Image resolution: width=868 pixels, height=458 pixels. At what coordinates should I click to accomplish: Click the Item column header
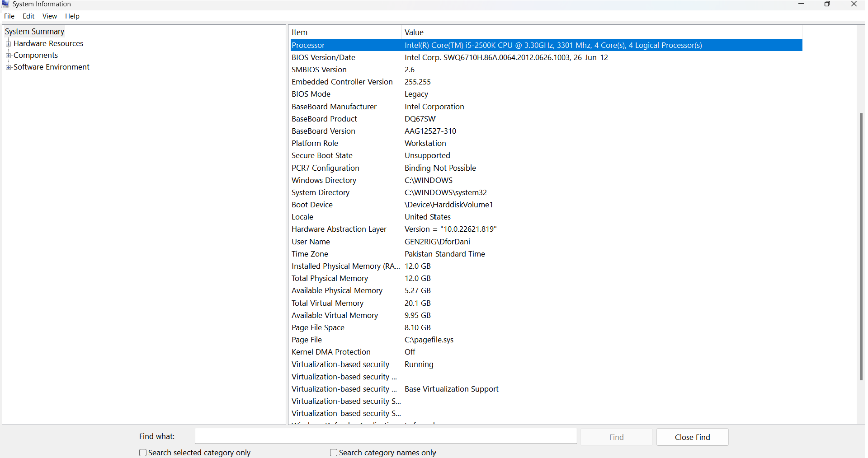point(345,33)
